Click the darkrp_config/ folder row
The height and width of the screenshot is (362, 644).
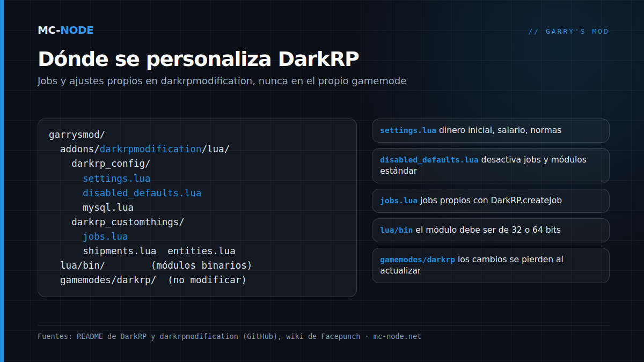coord(111,164)
